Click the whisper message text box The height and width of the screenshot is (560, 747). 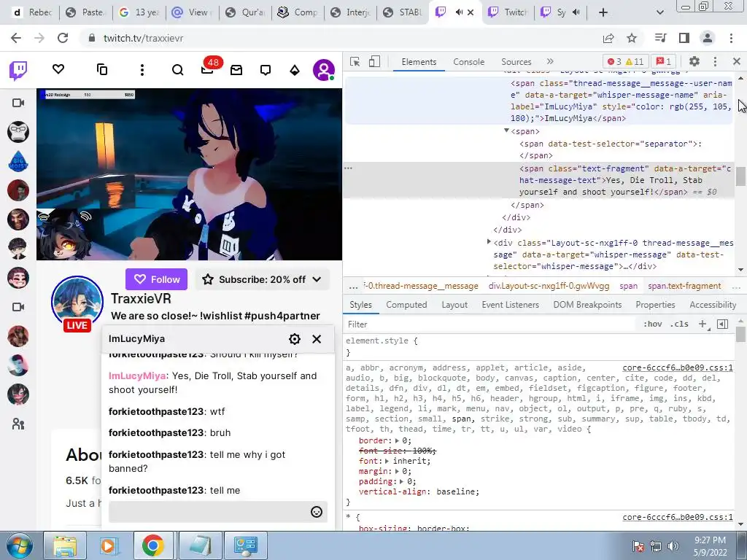click(209, 512)
